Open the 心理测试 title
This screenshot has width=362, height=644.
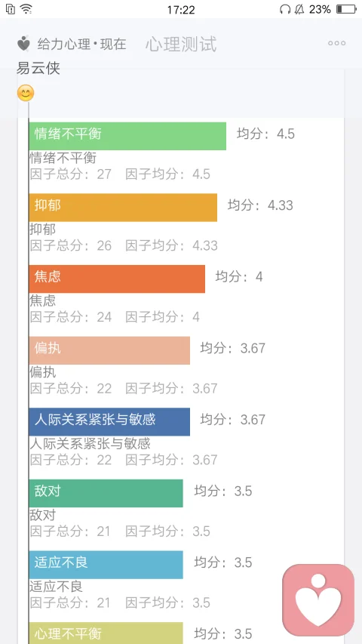(181, 44)
